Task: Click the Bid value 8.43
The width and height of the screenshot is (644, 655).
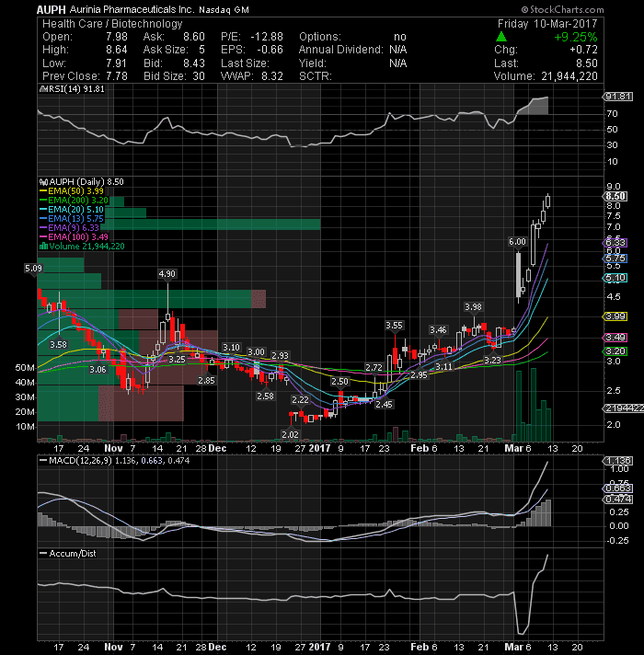Action: [x=194, y=63]
